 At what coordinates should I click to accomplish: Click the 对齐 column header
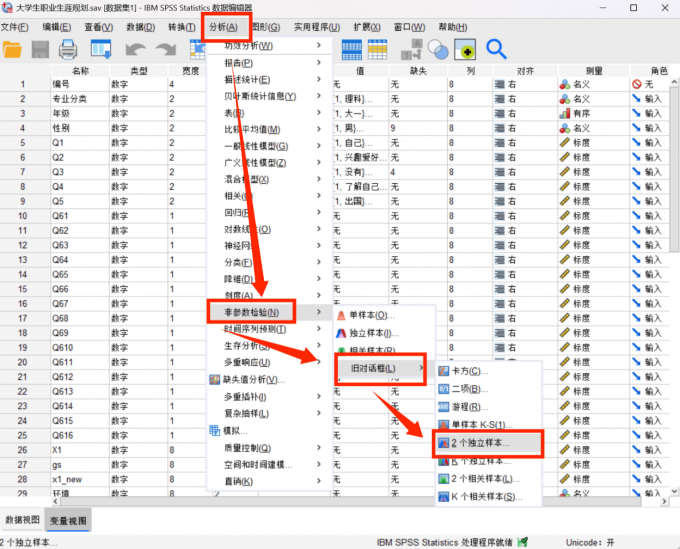(x=525, y=71)
